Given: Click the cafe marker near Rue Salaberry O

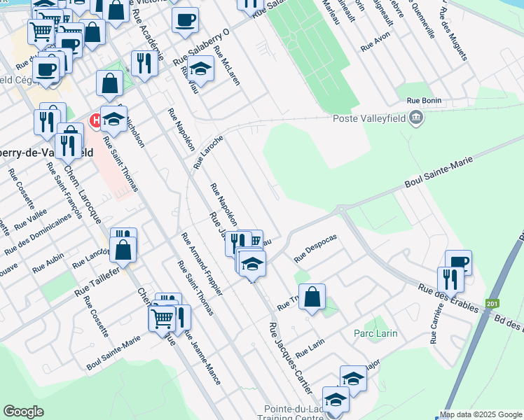Looking at the screenshot, I should click(185, 21).
